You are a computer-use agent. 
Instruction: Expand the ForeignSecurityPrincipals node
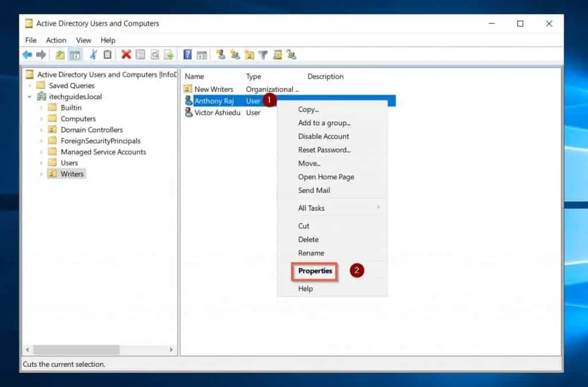41,141
